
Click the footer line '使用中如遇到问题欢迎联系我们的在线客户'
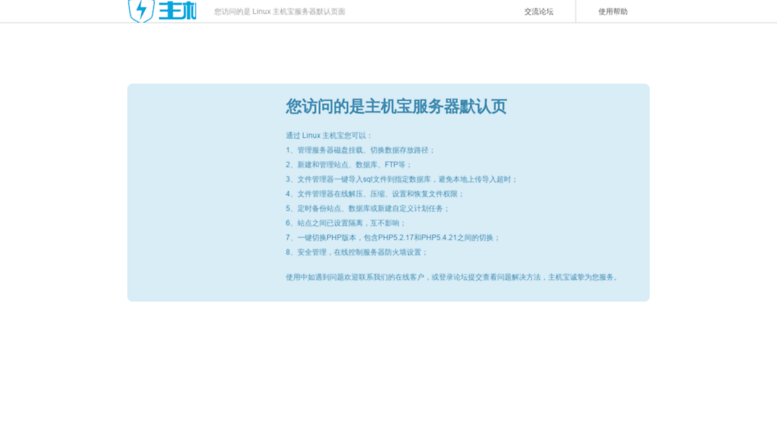coord(452,277)
